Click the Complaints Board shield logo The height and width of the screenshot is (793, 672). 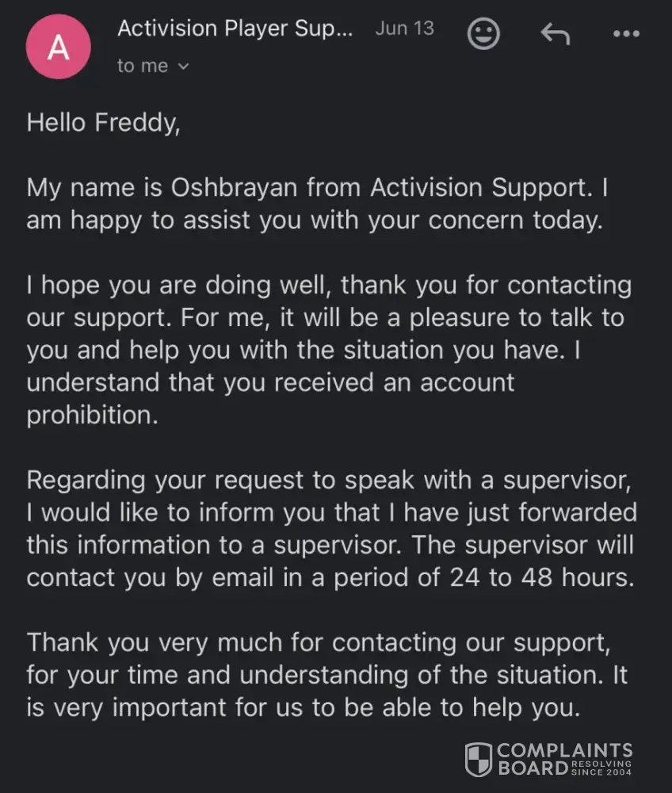coord(478,759)
